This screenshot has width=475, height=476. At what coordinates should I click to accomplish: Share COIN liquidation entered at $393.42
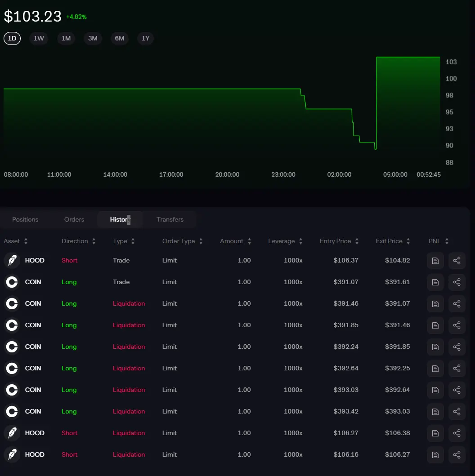pyautogui.click(x=457, y=411)
